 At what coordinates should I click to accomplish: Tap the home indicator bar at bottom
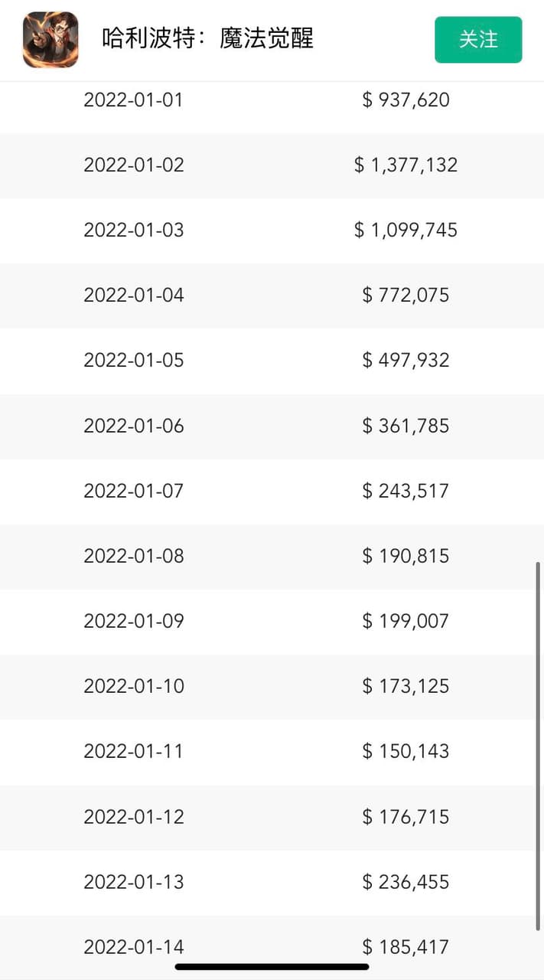[272, 967]
